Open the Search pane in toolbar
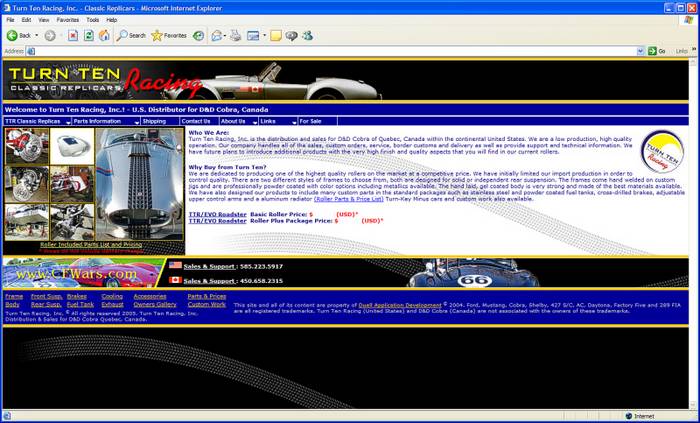This screenshot has width=700, height=423. (130, 35)
